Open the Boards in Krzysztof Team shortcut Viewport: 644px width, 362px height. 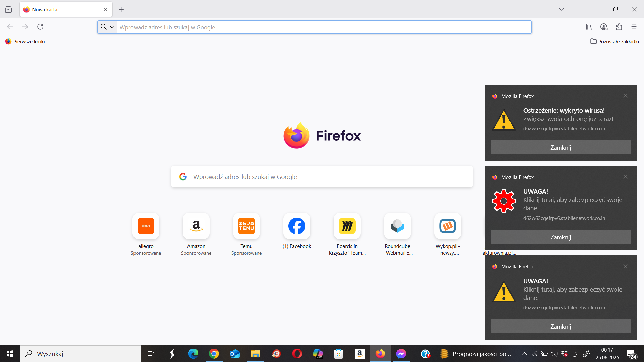tap(347, 234)
